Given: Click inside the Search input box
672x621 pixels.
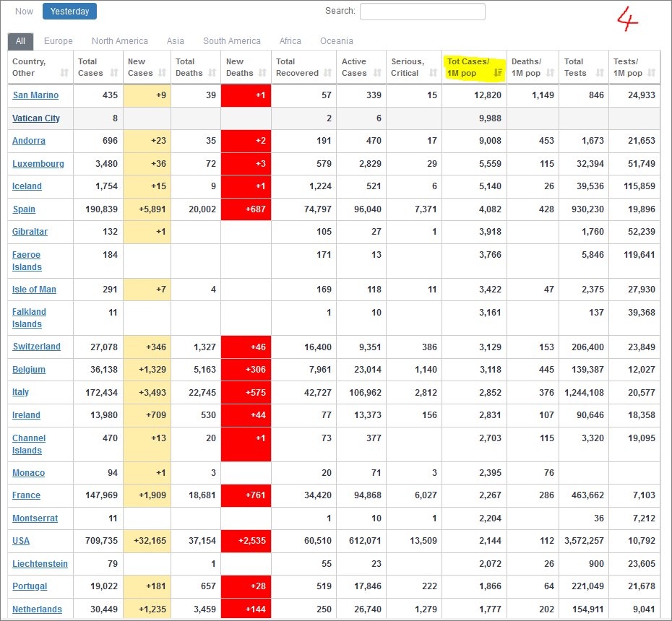Looking at the screenshot, I should click(x=422, y=12).
